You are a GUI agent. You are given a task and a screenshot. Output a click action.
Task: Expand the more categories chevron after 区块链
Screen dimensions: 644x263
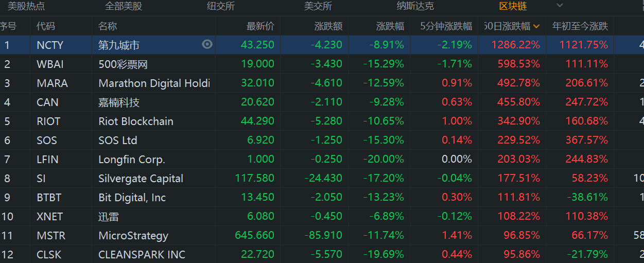pos(560,6)
